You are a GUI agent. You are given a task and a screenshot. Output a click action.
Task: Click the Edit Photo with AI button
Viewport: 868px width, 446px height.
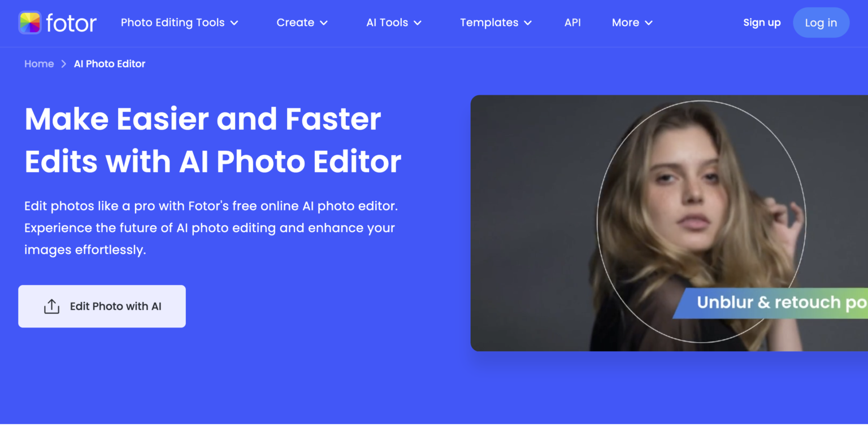102,306
